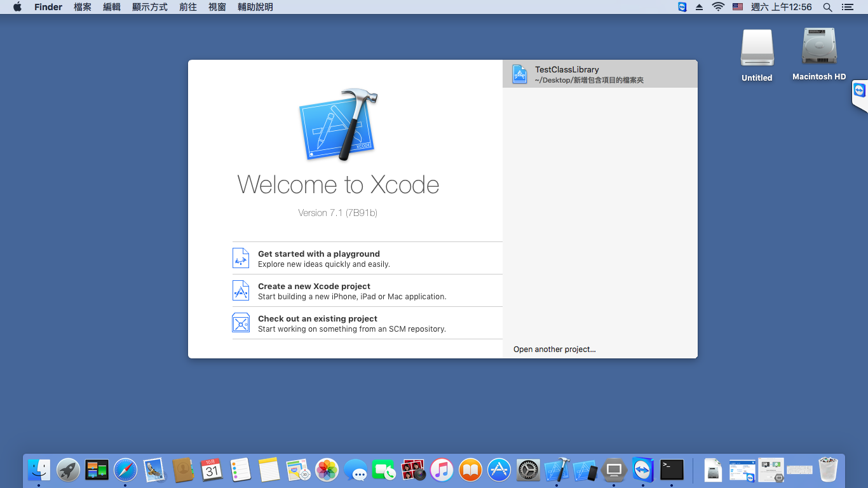Open Notification Center list icon

pos(847,7)
